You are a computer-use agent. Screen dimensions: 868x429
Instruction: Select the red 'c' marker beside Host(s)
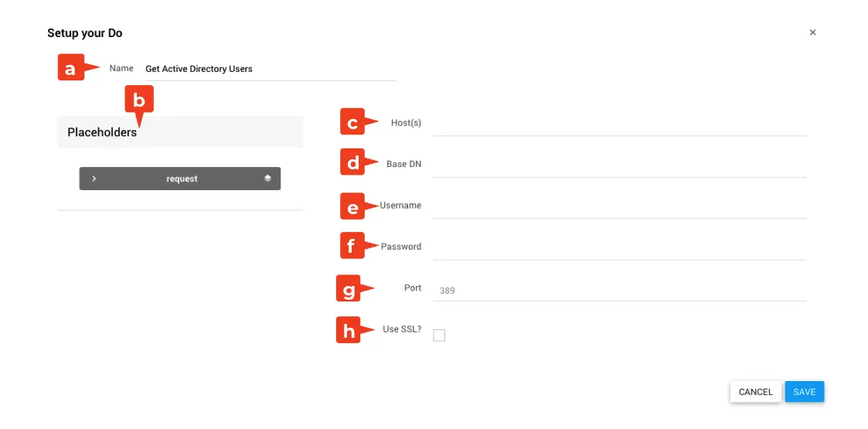(x=352, y=122)
